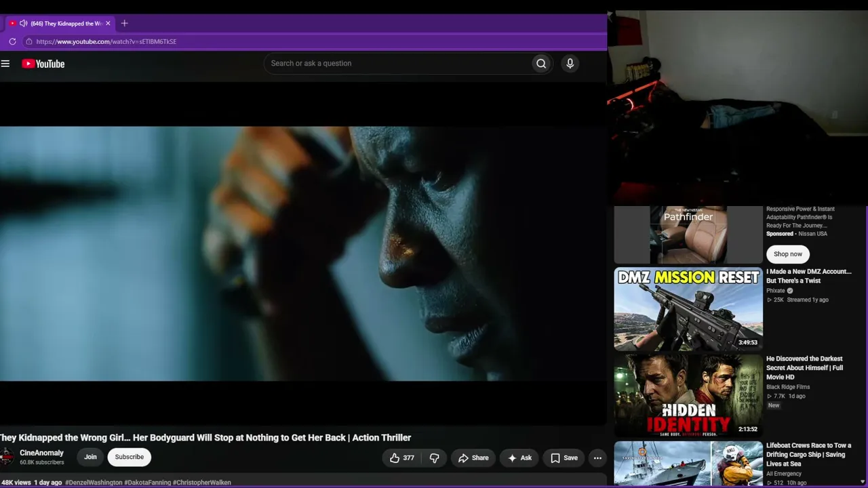Save video to a playlist
The image size is (868, 488).
click(x=564, y=458)
